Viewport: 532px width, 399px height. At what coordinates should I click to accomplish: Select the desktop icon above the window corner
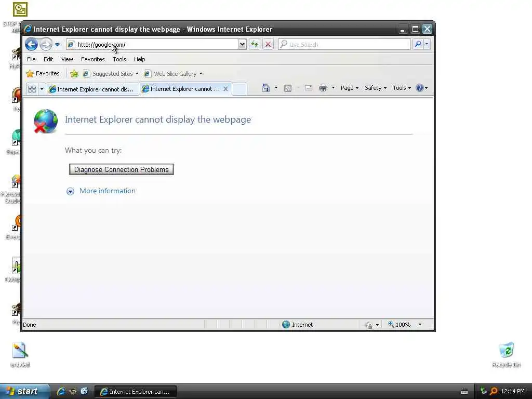coord(20,9)
